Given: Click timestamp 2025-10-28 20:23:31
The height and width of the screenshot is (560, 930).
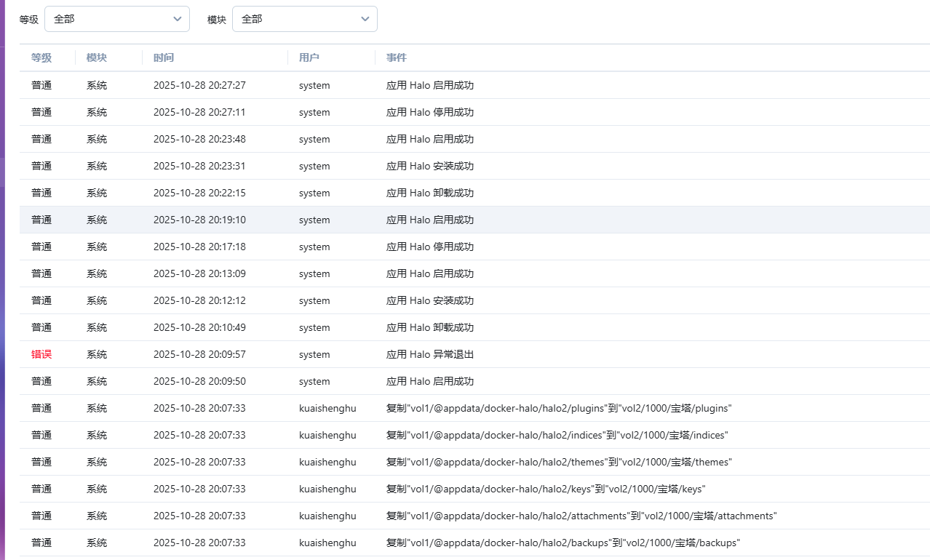Looking at the screenshot, I should pos(199,166).
